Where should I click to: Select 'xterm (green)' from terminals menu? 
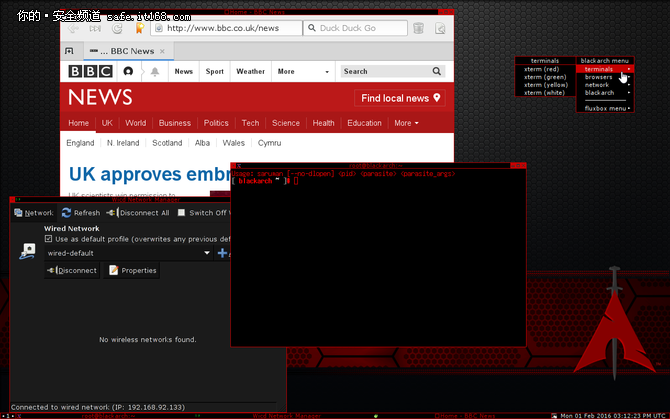point(545,77)
